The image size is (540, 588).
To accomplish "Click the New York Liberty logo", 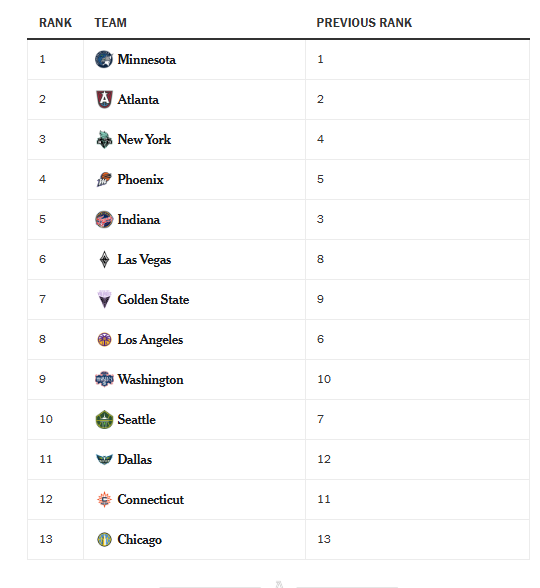I will click(104, 140).
